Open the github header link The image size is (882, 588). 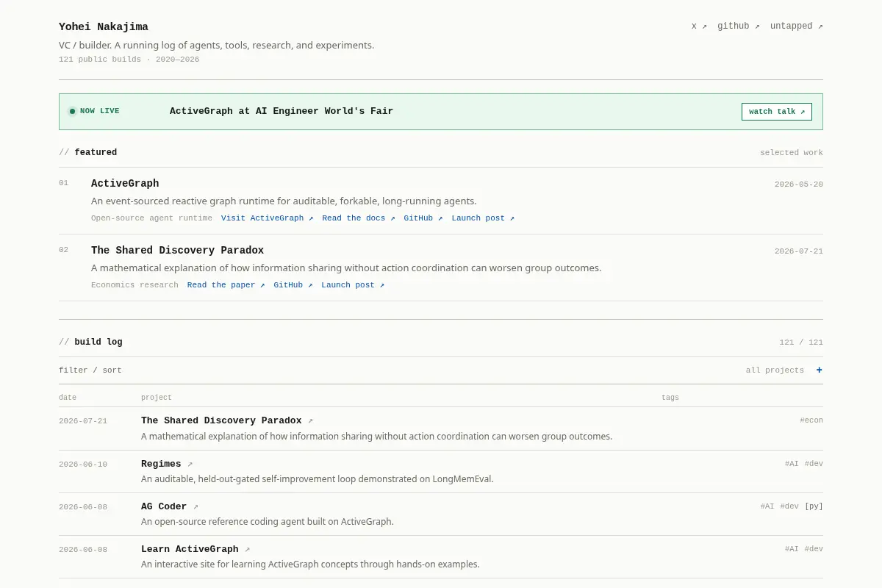point(739,26)
